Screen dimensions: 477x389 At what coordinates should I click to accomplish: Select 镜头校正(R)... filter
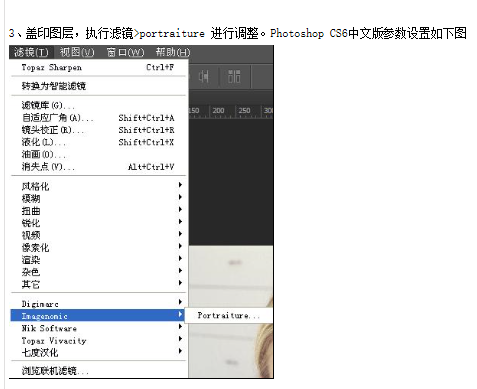(98, 130)
